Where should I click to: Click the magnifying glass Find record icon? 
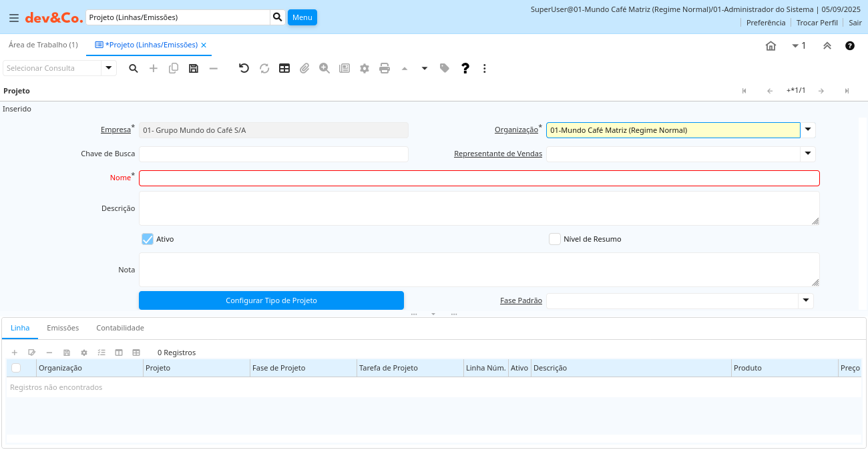(x=134, y=68)
